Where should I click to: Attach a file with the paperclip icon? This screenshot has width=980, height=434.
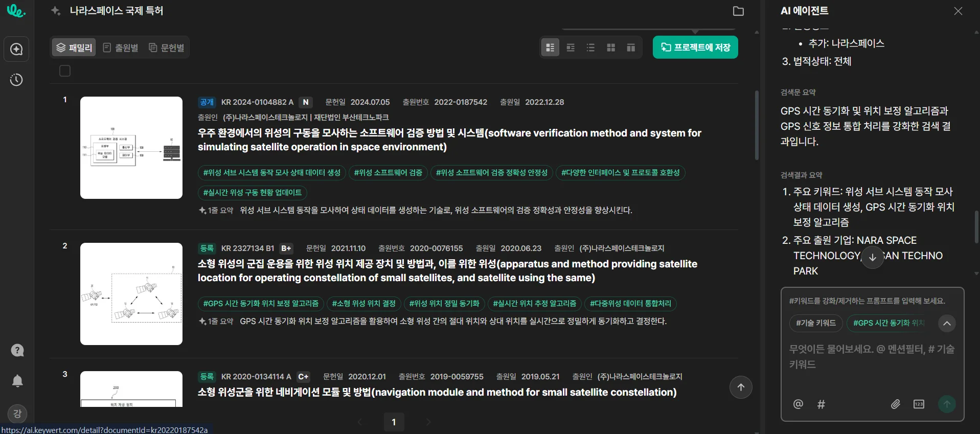coord(896,404)
